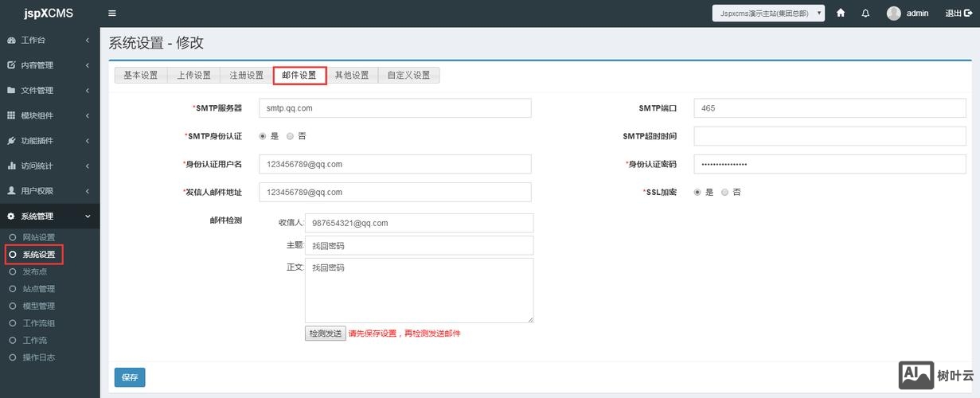Click the circle icon beside 网站设置
This screenshot has width=980, height=398.
coord(12,237)
